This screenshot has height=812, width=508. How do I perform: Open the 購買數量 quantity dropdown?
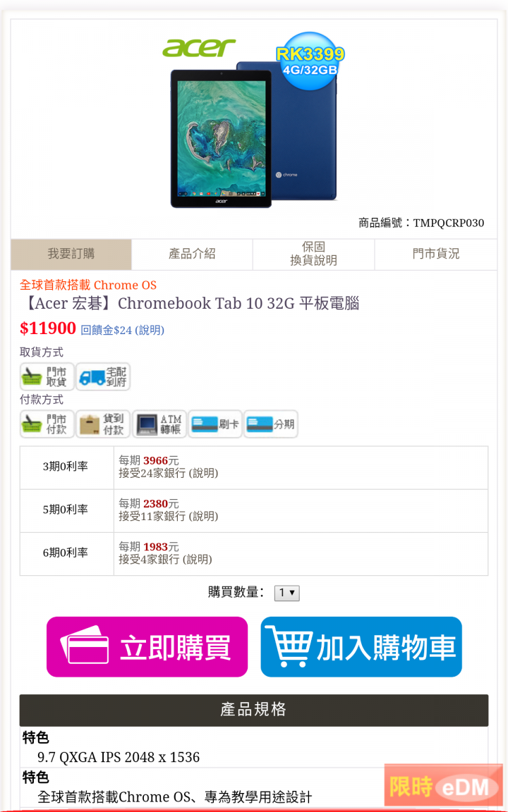[286, 592]
